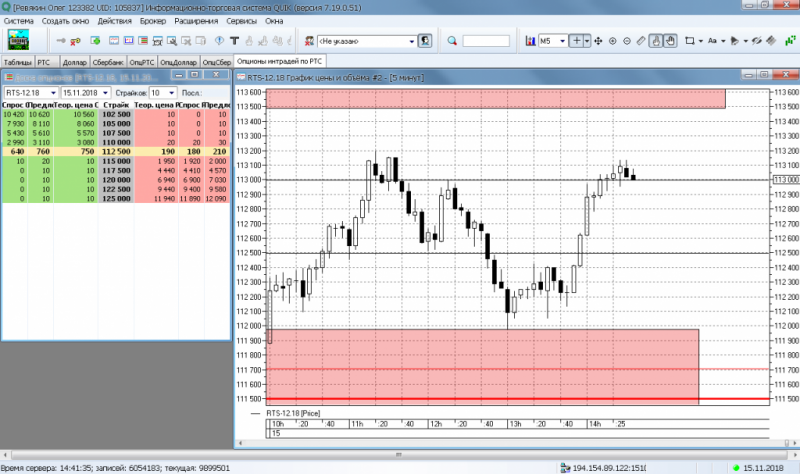Click the arrow-shaped drawing tool icon
Image resolution: width=800 pixels, height=474 pixels.
pyautogui.click(x=735, y=41)
